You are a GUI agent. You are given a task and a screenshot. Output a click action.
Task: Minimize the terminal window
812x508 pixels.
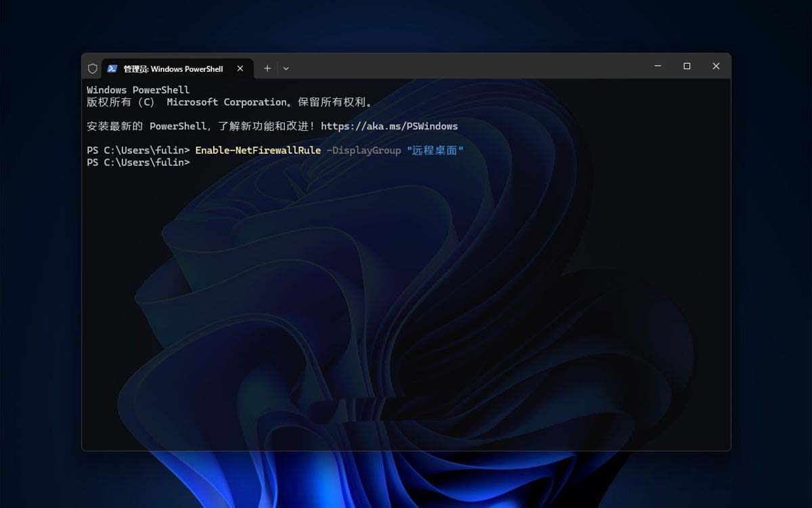click(658, 66)
